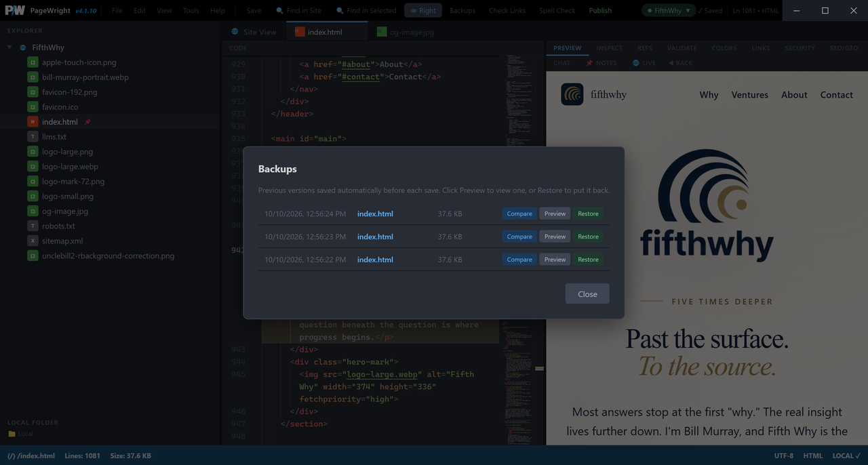Open the Edit menu
This screenshot has width=868, height=465.
(140, 11)
